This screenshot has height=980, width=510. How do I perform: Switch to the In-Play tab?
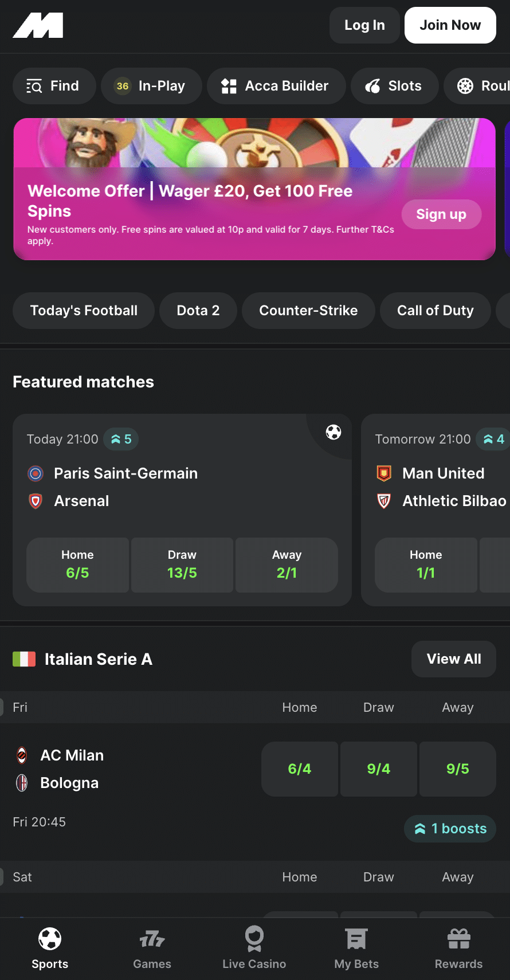click(x=151, y=86)
